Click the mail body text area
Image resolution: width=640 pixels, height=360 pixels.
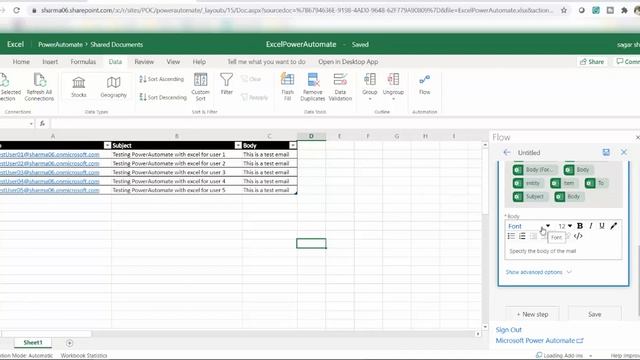(563, 251)
